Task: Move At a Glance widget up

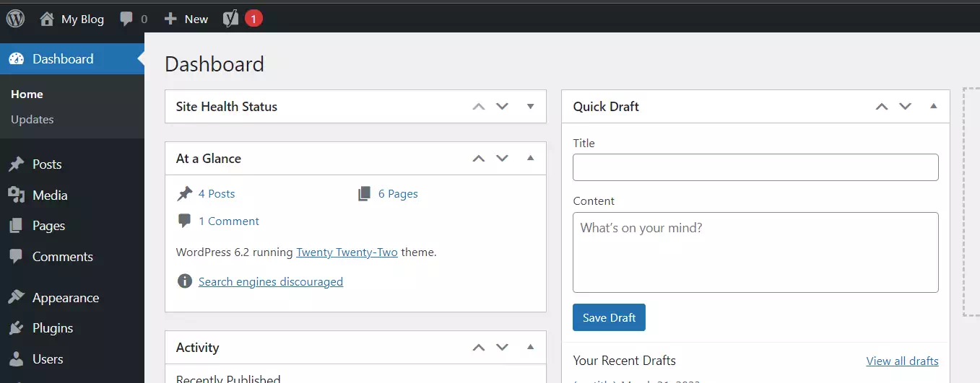Action: coord(478,159)
